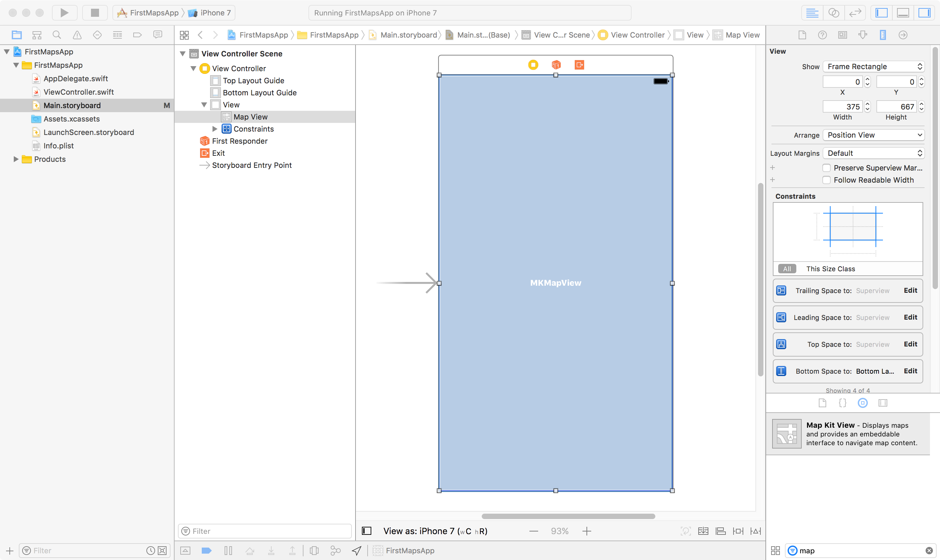Viewport: 940px width, 560px height.
Task: Click the Run (play) button
Action: (64, 13)
